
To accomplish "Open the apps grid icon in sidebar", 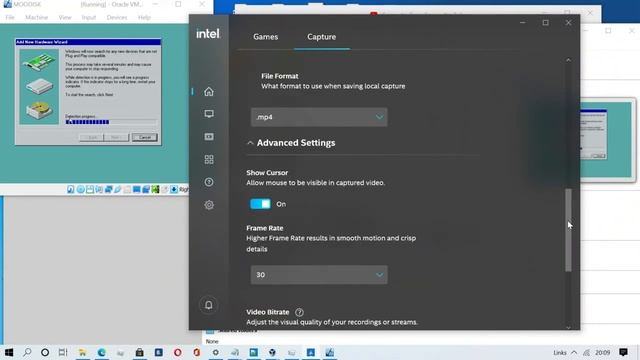I will click(x=209, y=160).
